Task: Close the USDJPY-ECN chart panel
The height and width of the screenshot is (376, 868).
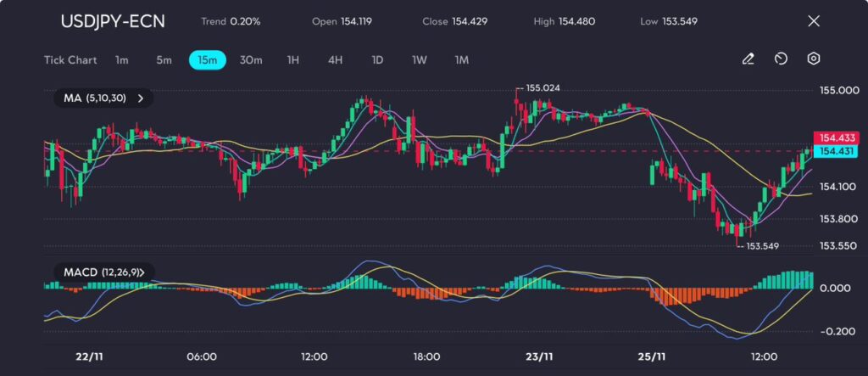Action: pos(814,21)
